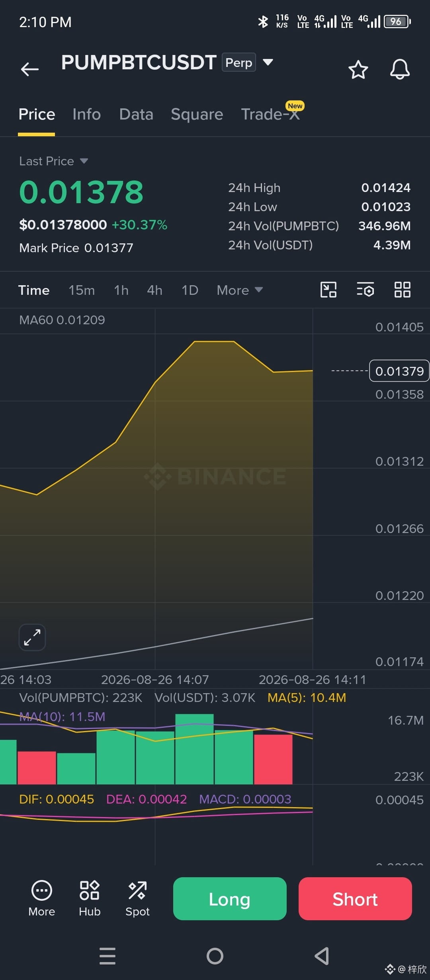Screen dimensions: 430x980
Task: Select the 1h interval
Action: click(121, 290)
